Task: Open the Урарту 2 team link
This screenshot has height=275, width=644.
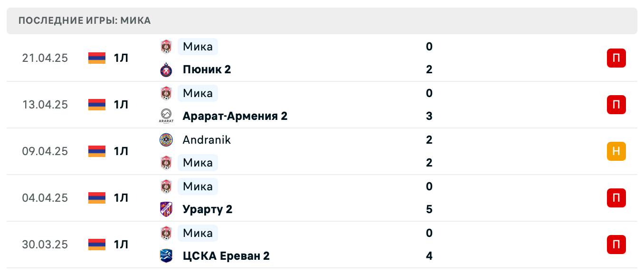Action: pyautogui.click(x=207, y=209)
